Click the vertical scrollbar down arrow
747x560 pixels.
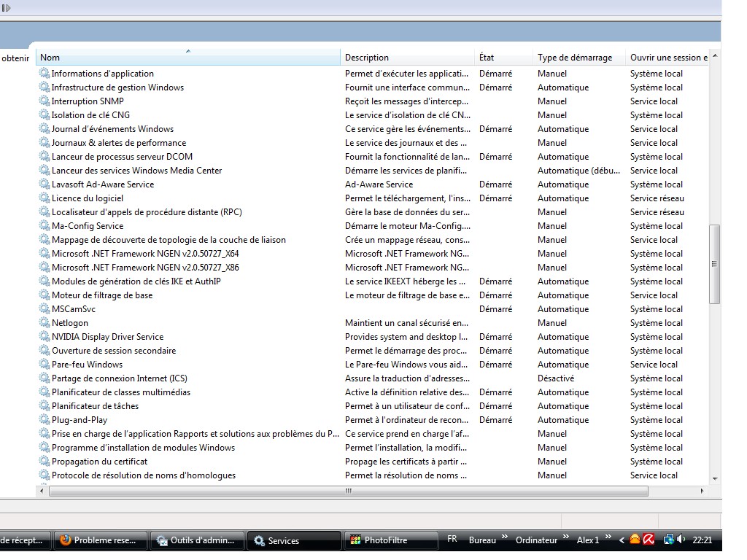tap(715, 478)
